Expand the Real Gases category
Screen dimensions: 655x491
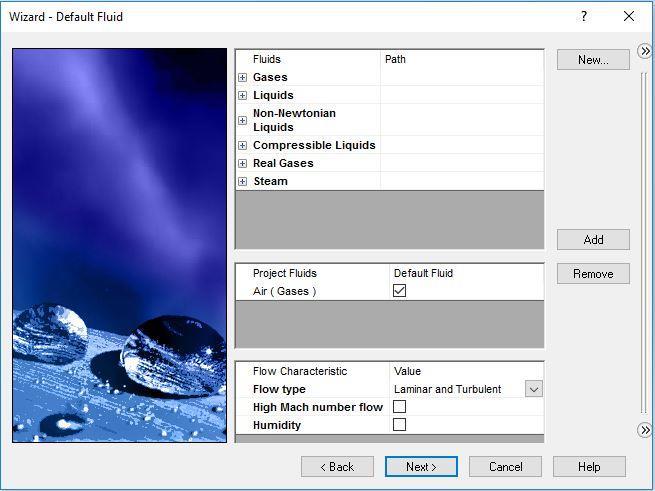pyautogui.click(x=242, y=163)
